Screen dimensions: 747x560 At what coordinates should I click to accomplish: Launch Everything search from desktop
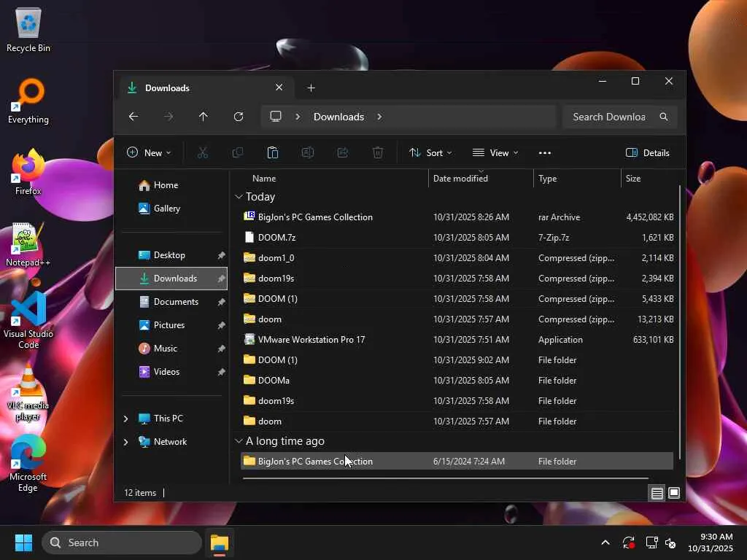pyautogui.click(x=28, y=101)
